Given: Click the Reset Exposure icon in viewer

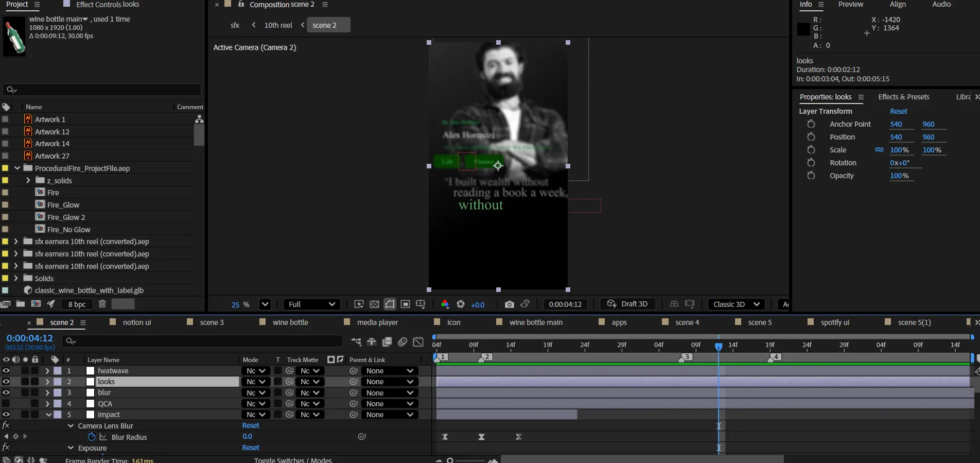Looking at the screenshot, I should click(461, 304).
